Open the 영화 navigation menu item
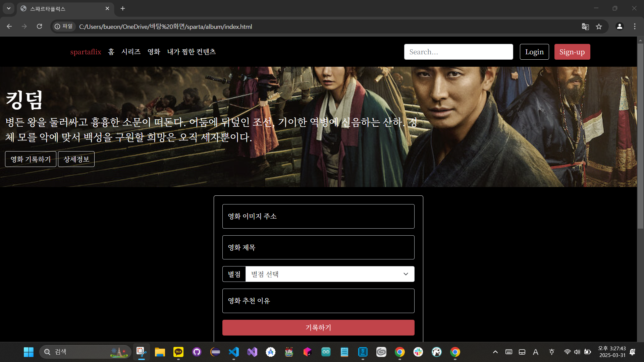Image resolution: width=644 pixels, height=362 pixels. click(x=154, y=52)
